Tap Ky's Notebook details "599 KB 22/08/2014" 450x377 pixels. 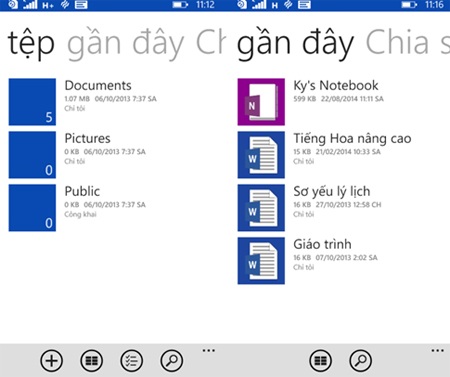click(x=338, y=99)
